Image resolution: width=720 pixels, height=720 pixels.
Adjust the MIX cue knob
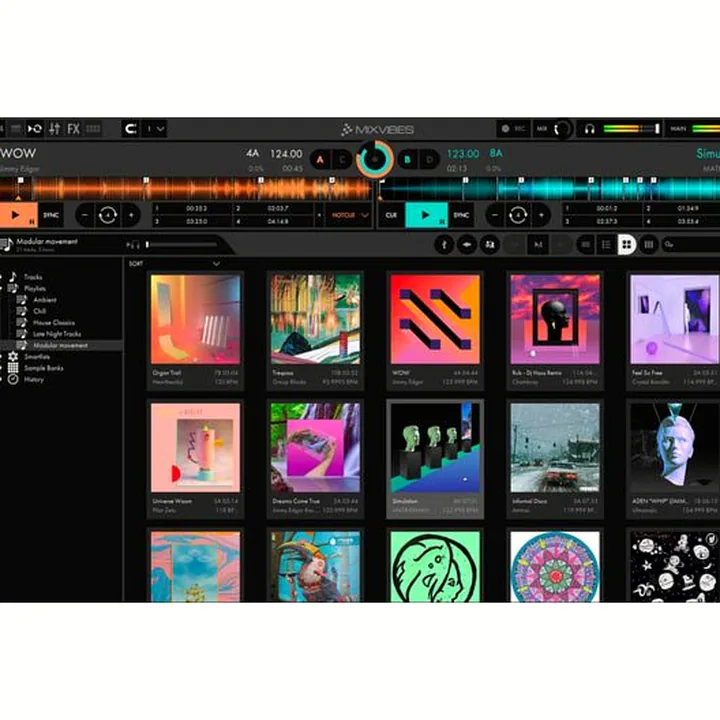tap(562, 129)
